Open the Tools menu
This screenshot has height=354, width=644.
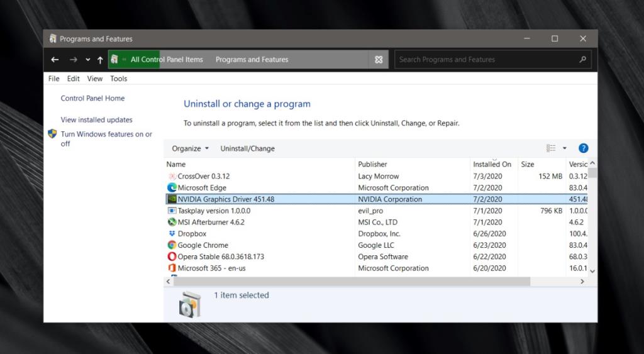pyautogui.click(x=118, y=79)
